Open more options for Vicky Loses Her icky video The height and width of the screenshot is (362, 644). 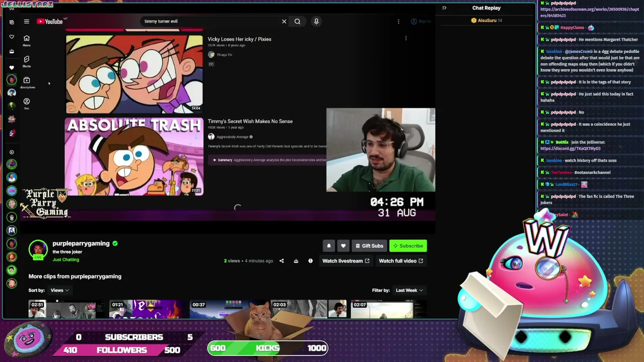tap(406, 38)
